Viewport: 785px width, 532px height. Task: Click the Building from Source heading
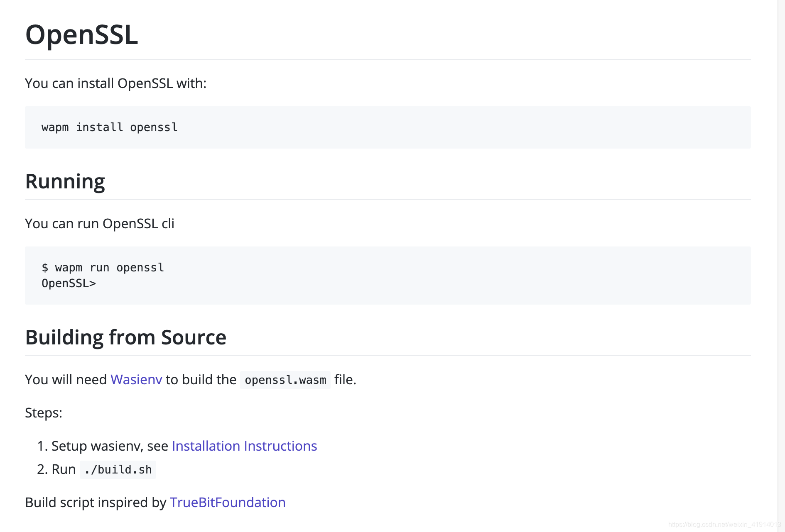(x=126, y=337)
